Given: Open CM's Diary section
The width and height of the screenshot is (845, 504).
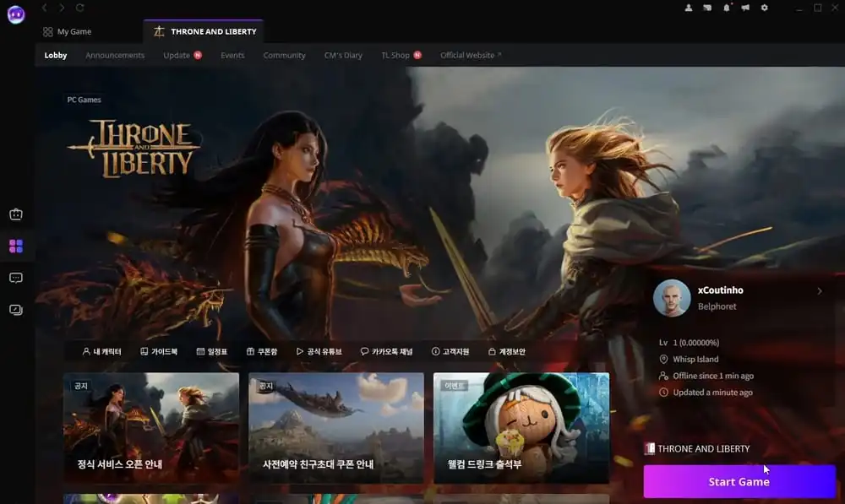Looking at the screenshot, I should click(343, 55).
